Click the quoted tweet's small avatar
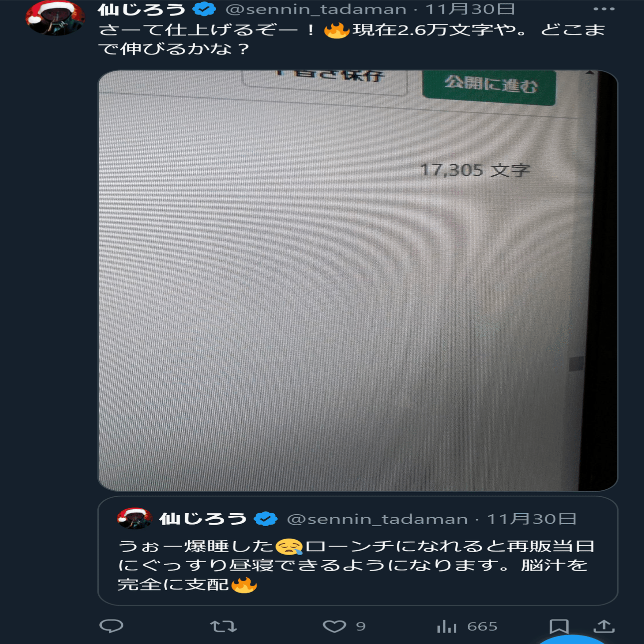The width and height of the screenshot is (644, 644). 134,518
